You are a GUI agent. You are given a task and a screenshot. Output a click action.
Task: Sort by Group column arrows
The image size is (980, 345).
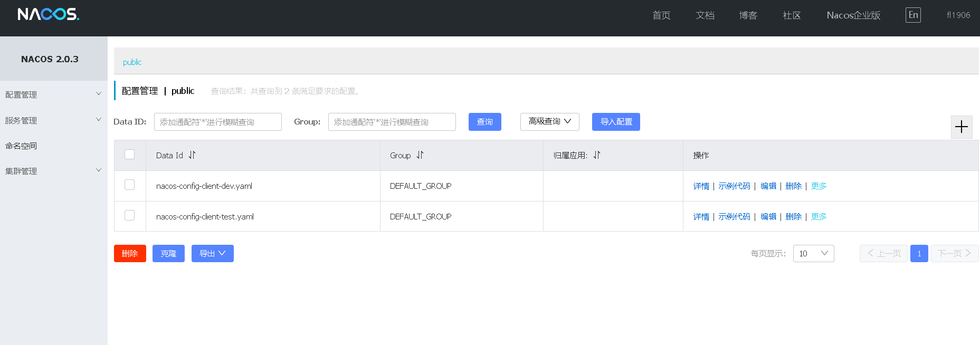coord(420,155)
